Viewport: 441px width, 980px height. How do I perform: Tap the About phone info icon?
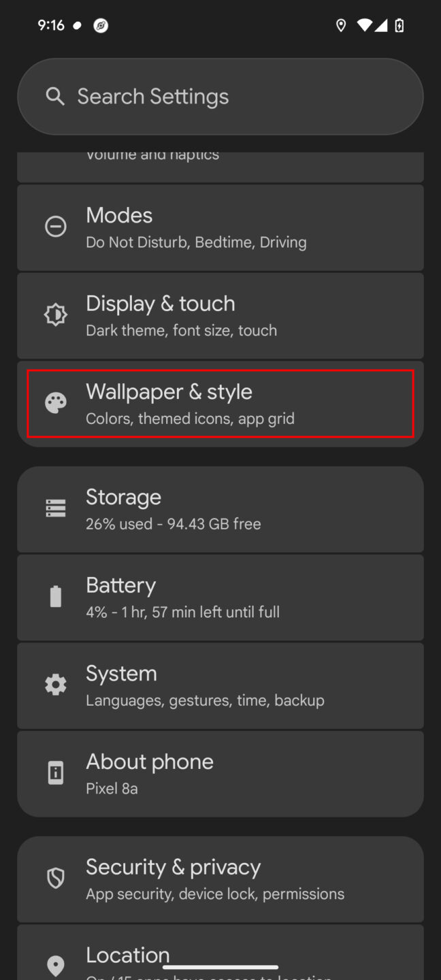pyautogui.click(x=55, y=772)
